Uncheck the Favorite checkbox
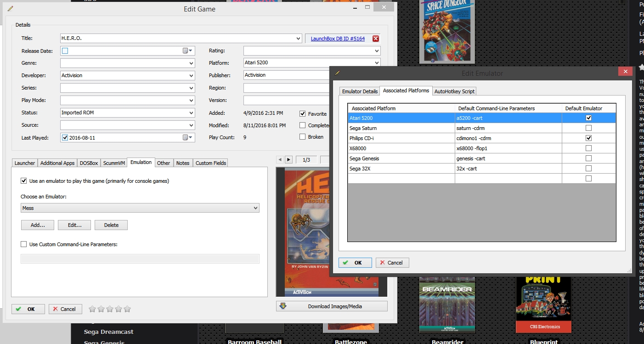644x344 pixels. click(302, 113)
